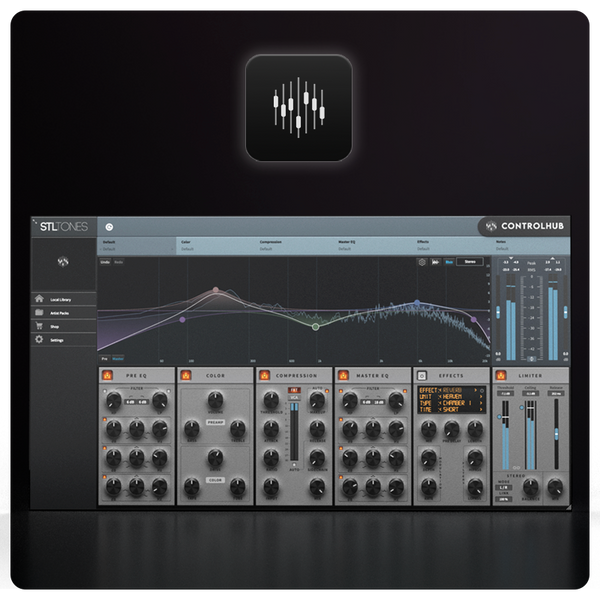Click next arrow on TYPE Chamber row
The width and height of the screenshot is (600, 600).
click(x=481, y=403)
